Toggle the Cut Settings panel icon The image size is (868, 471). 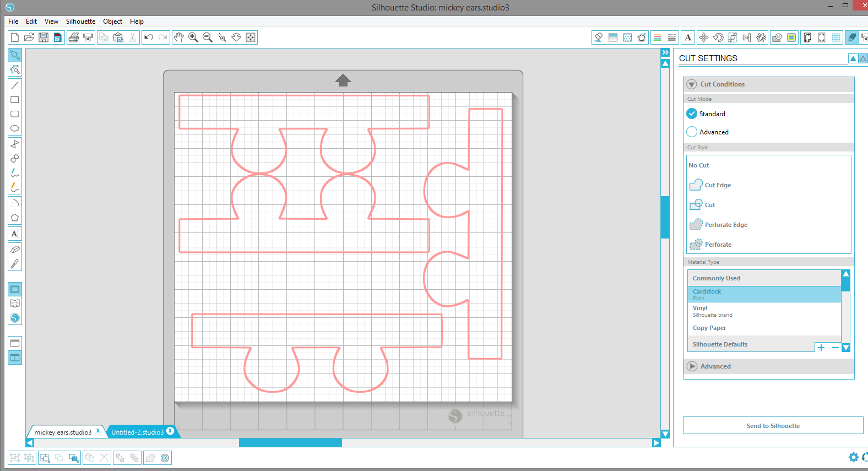(851, 37)
